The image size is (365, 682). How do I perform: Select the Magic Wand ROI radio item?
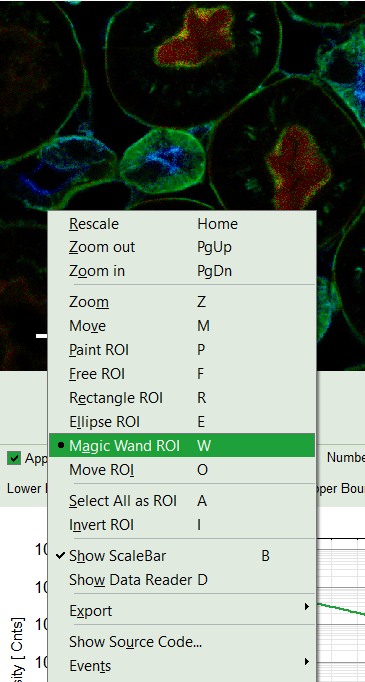182,445
